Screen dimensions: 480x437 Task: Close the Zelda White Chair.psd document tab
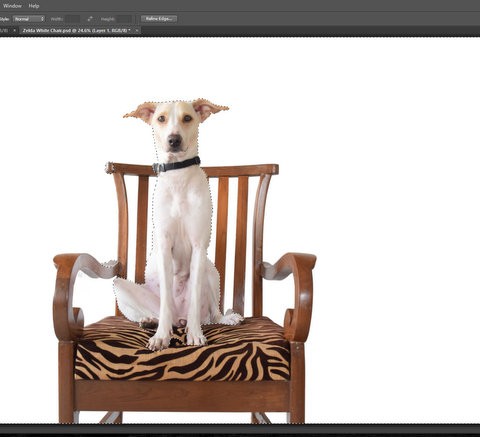137,30
